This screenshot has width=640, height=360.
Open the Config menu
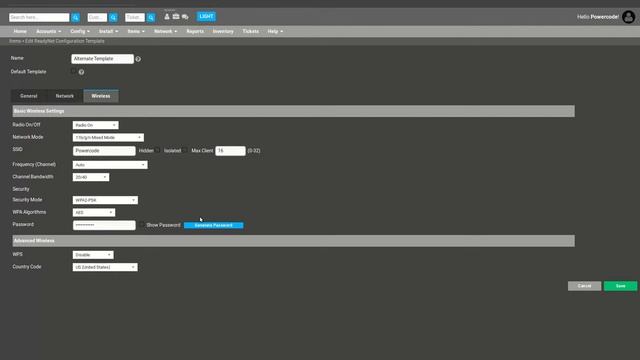pyautogui.click(x=80, y=31)
